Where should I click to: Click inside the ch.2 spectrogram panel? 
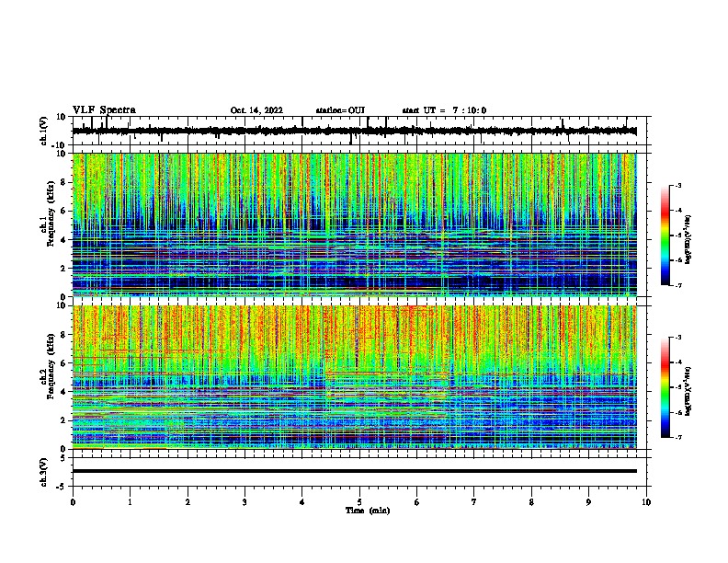coord(355,377)
